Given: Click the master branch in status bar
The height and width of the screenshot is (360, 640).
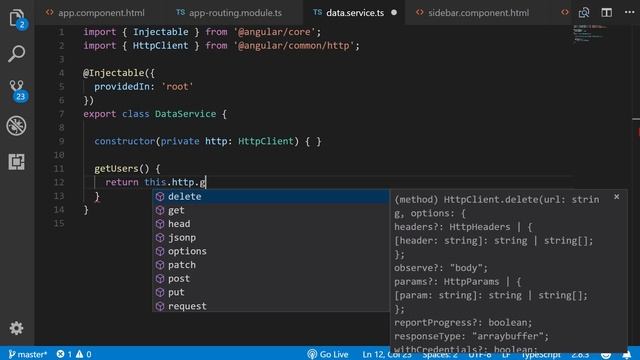Looking at the screenshot, I should [27, 354].
